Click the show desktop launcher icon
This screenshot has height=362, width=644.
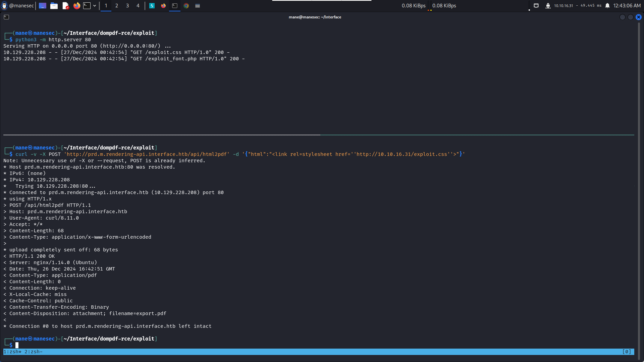[43, 6]
